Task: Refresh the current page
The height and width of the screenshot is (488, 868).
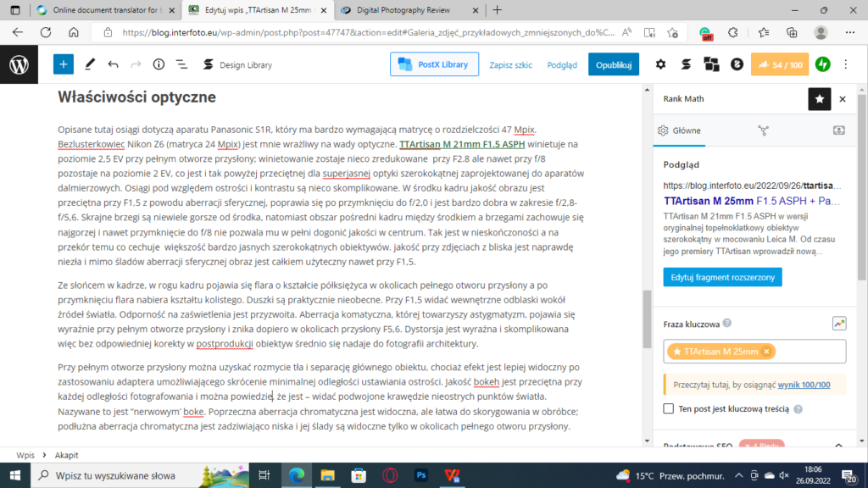Action: click(46, 33)
